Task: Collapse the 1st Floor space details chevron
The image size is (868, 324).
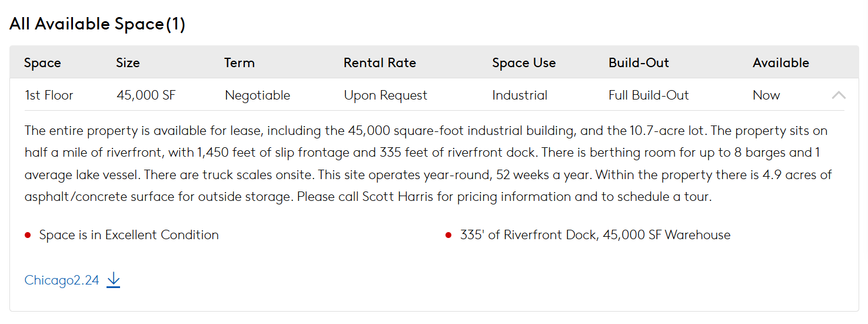Action: click(x=839, y=95)
